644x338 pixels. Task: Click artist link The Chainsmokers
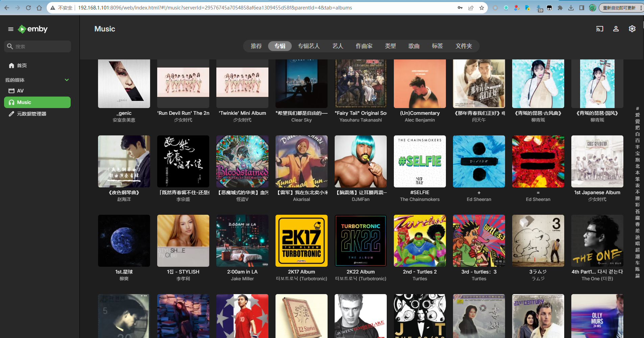(x=420, y=199)
